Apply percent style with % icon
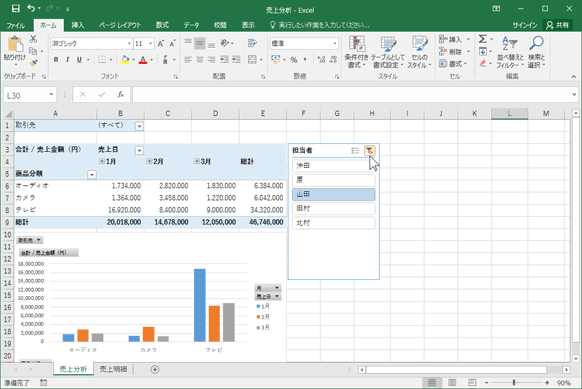Viewport: 582px width, 389px height. 294,60
